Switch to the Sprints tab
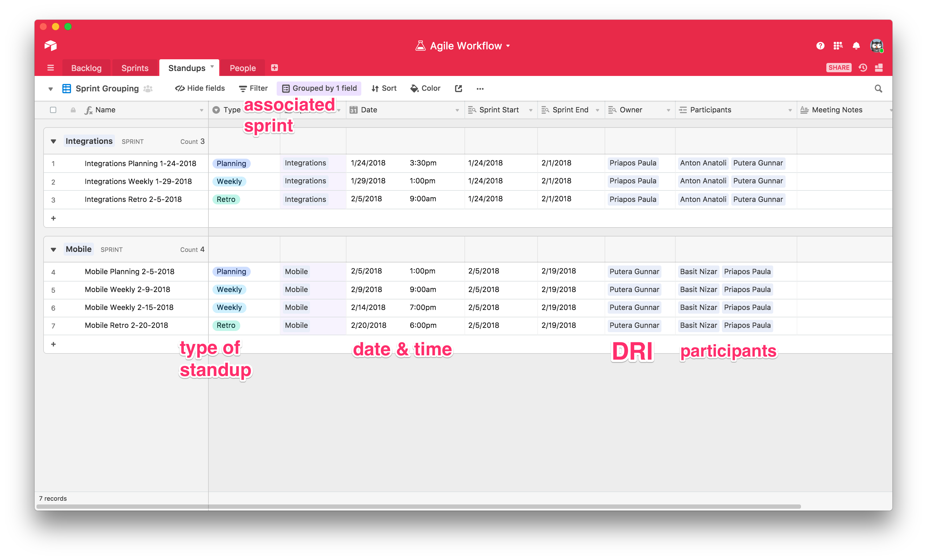The image size is (927, 560). click(x=135, y=68)
